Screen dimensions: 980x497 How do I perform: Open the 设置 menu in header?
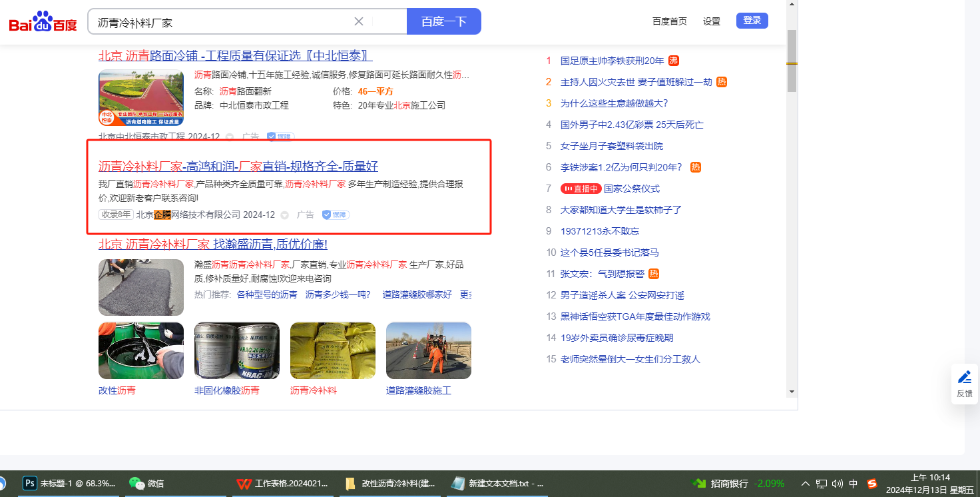[712, 21]
